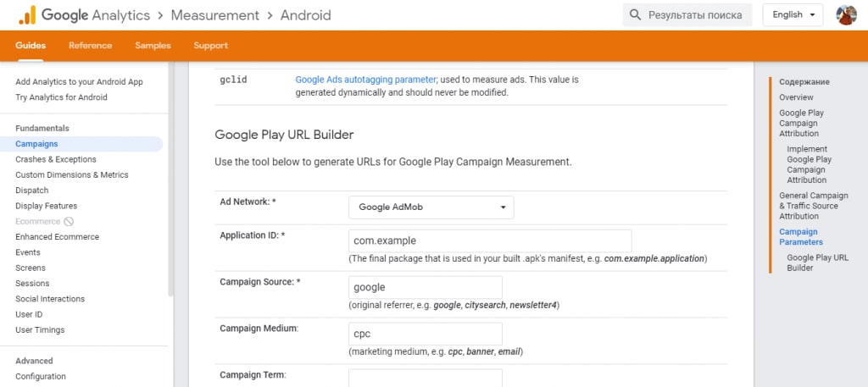Open Crashes & Exceptions sidebar item

click(56, 159)
